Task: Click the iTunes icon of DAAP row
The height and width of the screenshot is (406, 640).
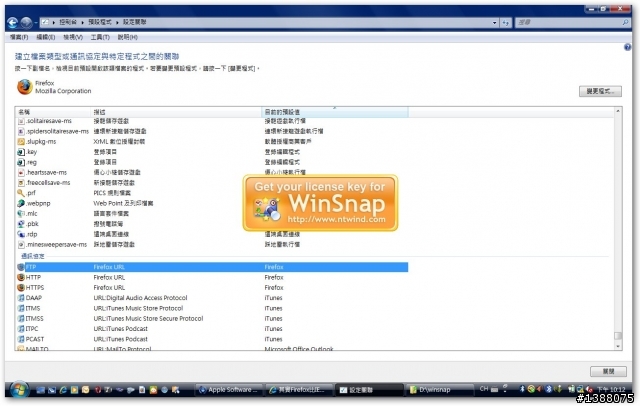Action: click(21, 298)
